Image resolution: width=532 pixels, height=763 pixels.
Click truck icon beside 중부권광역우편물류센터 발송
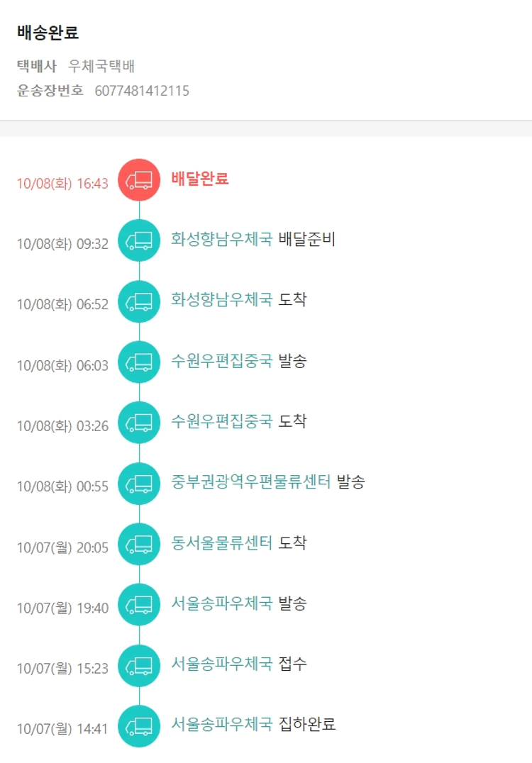pyautogui.click(x=139, y=484)
